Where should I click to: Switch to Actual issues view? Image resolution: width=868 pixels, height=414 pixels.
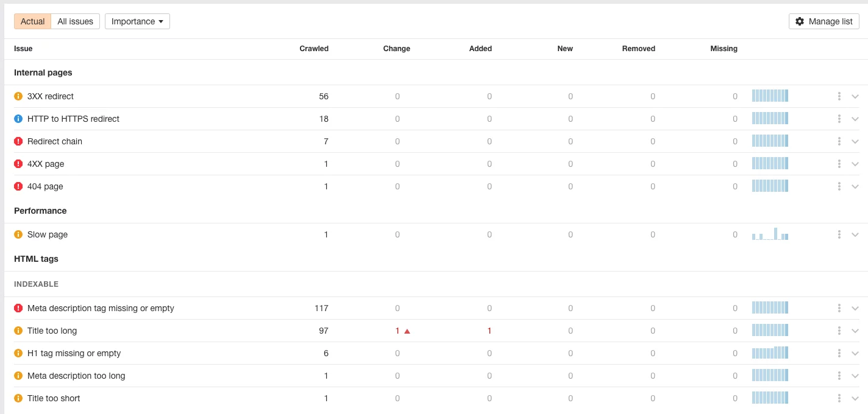pos(33,21)
